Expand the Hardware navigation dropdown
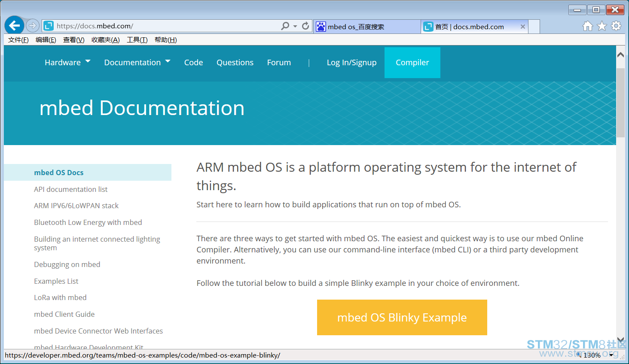The image size is (629, 364). pos(67,63)
